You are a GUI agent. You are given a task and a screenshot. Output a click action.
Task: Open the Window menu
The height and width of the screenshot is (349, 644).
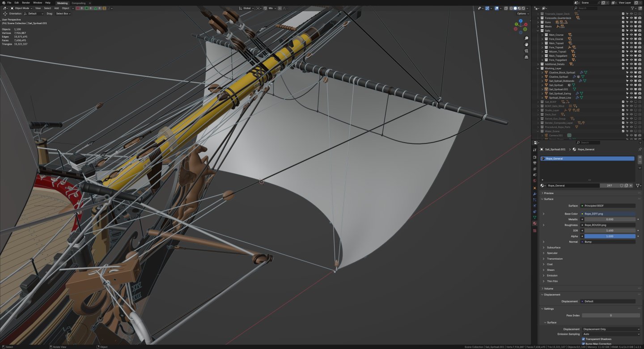pyautogui.click(x=38, y=3)
